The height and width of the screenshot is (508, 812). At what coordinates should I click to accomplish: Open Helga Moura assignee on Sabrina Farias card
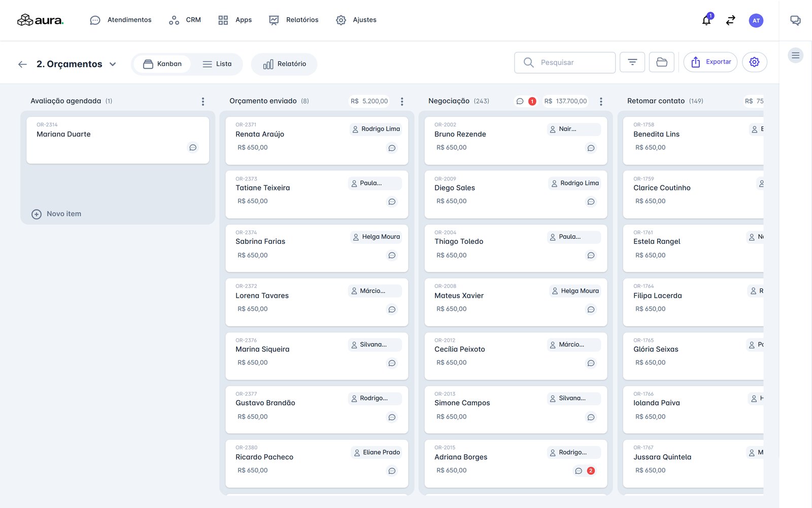click(376, 237)
